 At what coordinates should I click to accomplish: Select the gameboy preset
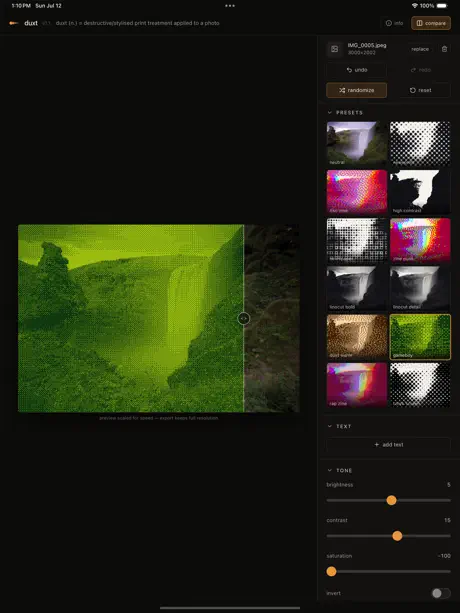pos(420,337)
